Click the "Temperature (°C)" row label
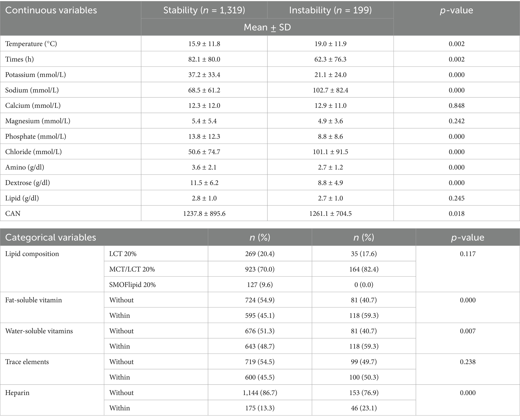Screen dimensions: 520x420 click(x=31, y=44)
